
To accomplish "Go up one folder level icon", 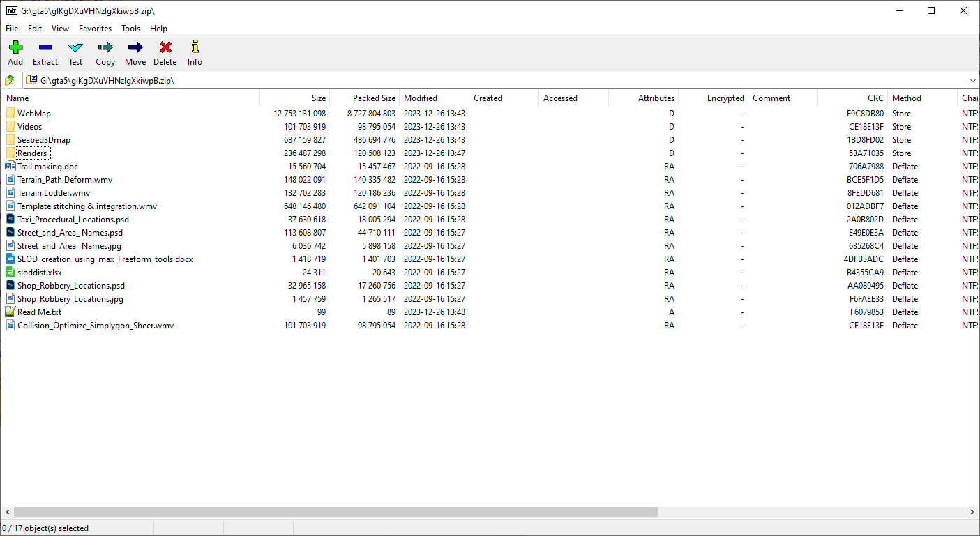I will click(x=10, y=80).
